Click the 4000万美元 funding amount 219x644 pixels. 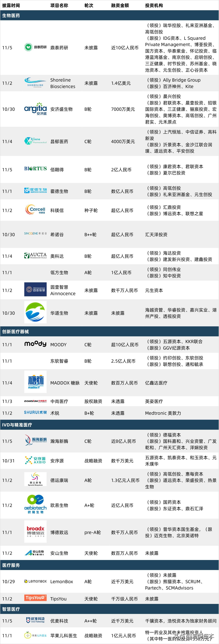click(123, 141)
